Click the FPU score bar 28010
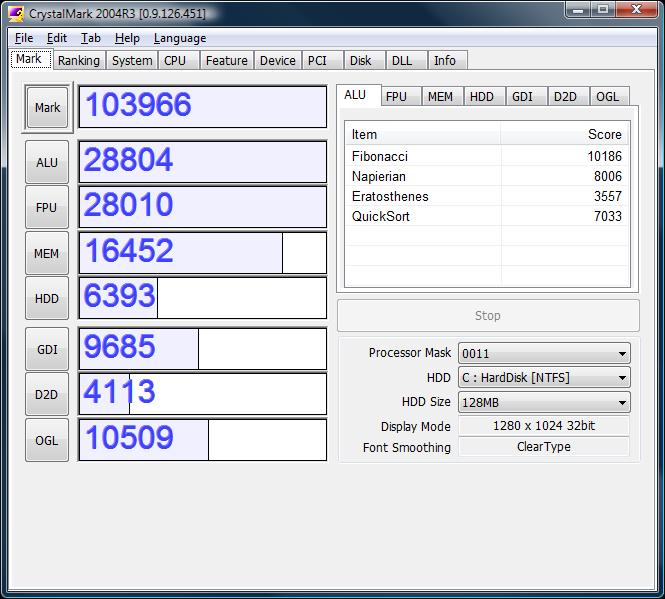The height and width of the screenshot is (599, 665). [203, 207]
